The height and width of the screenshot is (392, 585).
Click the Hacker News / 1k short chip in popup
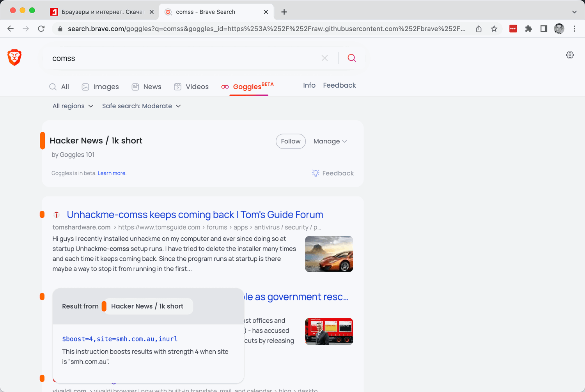(x=147, y=306)
